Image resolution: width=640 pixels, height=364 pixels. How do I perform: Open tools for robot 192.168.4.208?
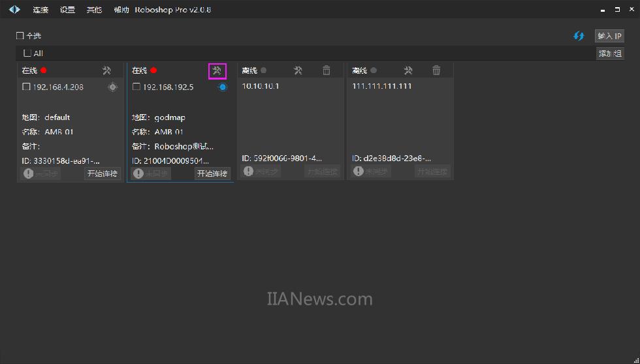107,70
